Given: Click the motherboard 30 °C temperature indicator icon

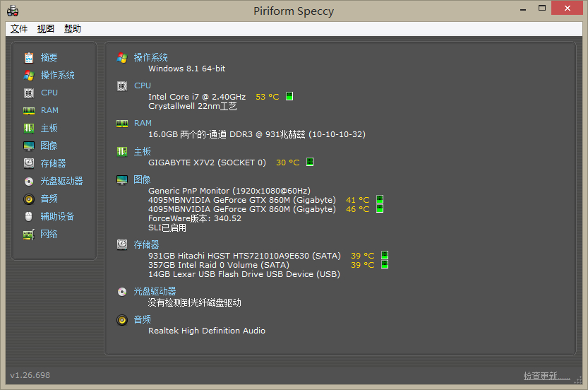Looking at the screenshot, I should (x=310, y=162).
